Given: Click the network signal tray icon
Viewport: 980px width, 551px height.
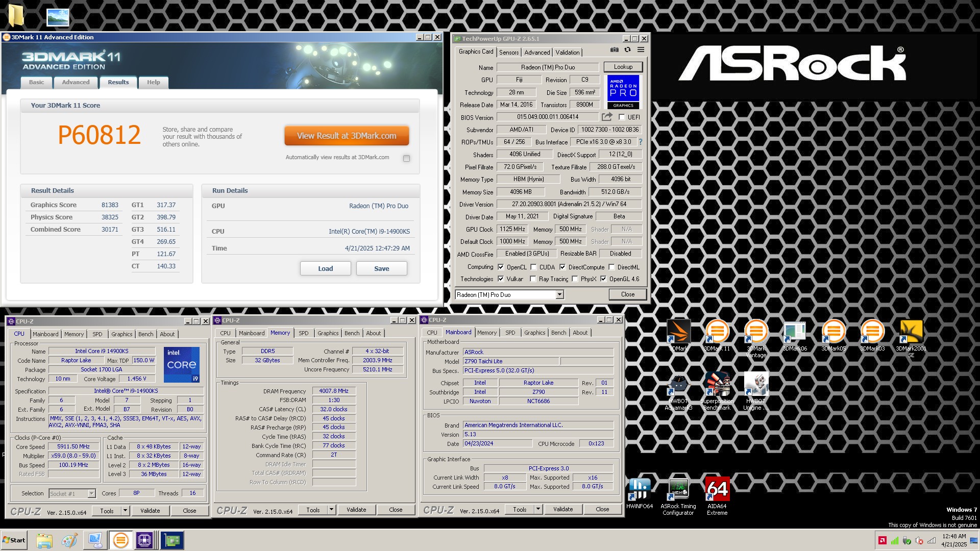Looking at the screenshot, I should point(932,540).
